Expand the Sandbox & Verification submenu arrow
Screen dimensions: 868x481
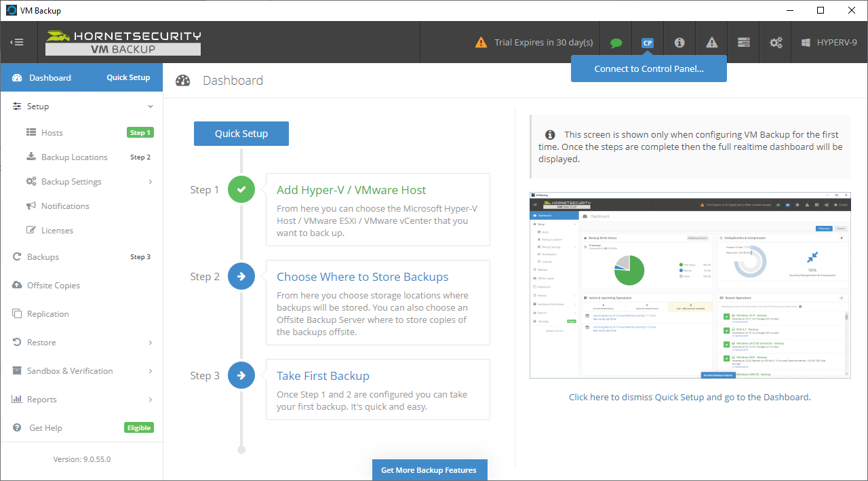(151, 371)
